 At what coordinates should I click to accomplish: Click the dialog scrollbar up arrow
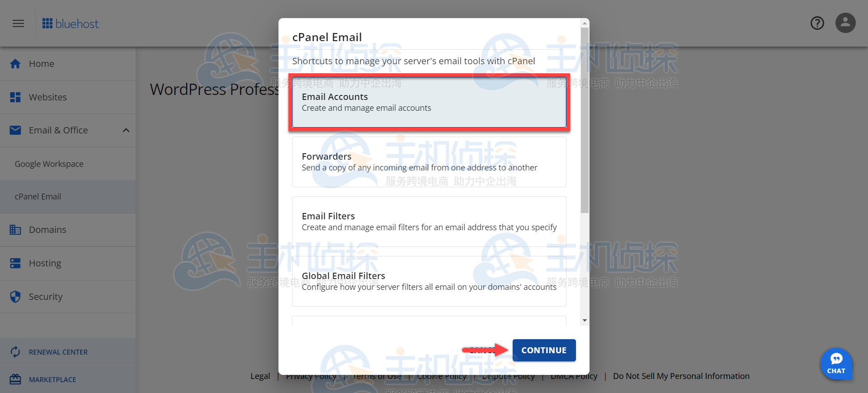coord(585,23)
